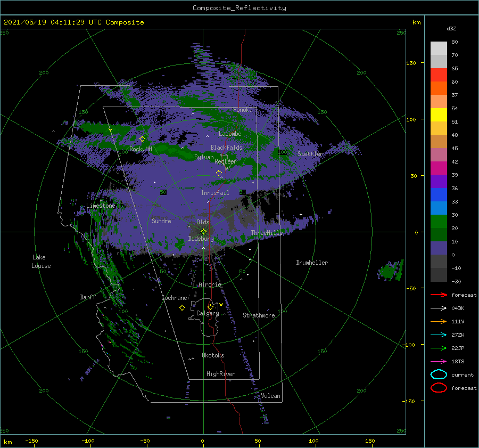Click the light gray 70-80 dBZ swatch
The width and height of the screenshot is (479, 448).
(x=439, y=48)
